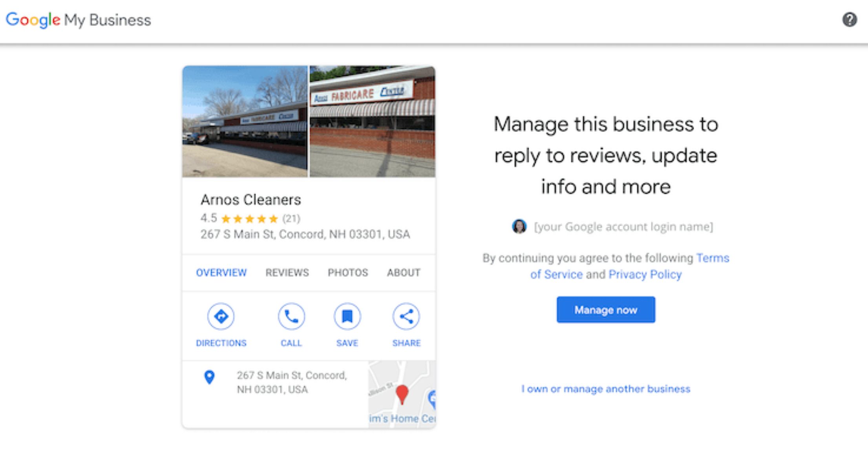Go to the About tab
The image size is (868, 459).
(404, 272)
